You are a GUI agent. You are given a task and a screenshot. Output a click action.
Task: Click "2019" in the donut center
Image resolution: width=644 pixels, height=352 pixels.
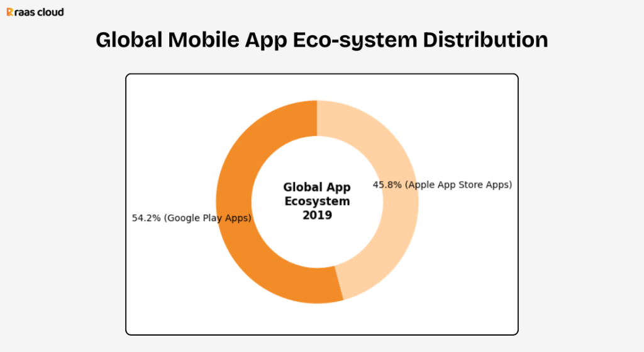tap(317, 215)
